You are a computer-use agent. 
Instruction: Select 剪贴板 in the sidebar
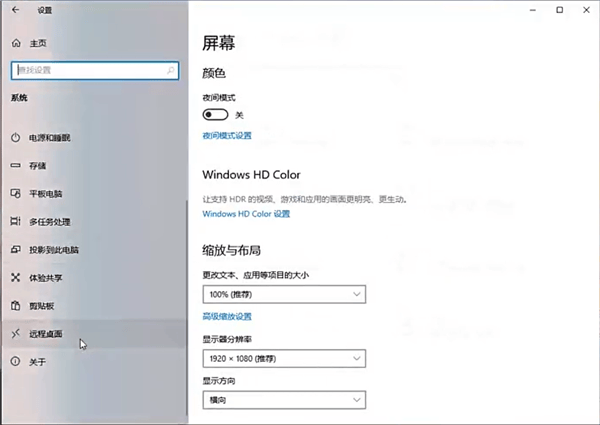coord(94,306)
